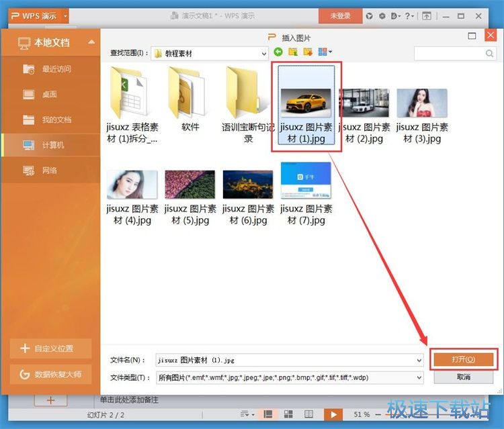This screenshot has width=504, height=429.
Task: Select 计算机 in sidebar
Action: tap(51, 145)
